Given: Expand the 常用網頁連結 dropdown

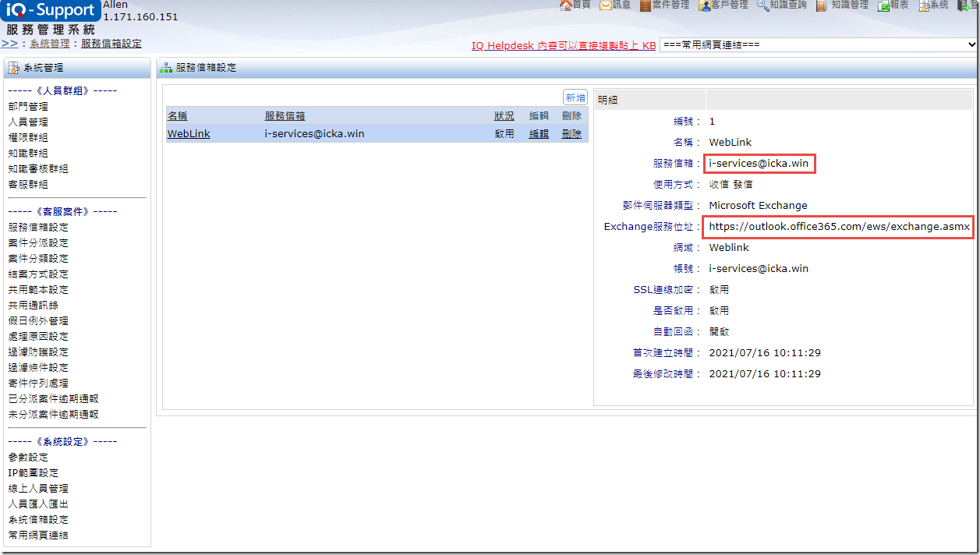Looking at the screenshot, I should pos(818,45).
